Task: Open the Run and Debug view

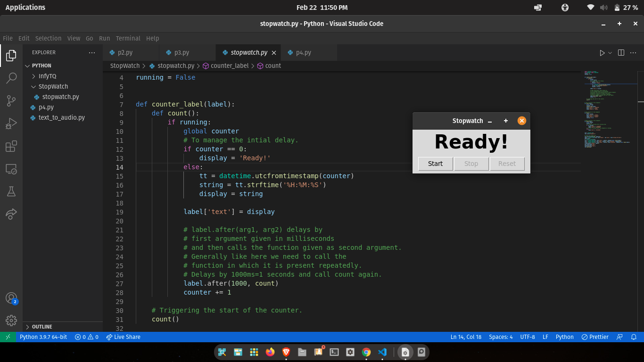Action: coord(11,123)
